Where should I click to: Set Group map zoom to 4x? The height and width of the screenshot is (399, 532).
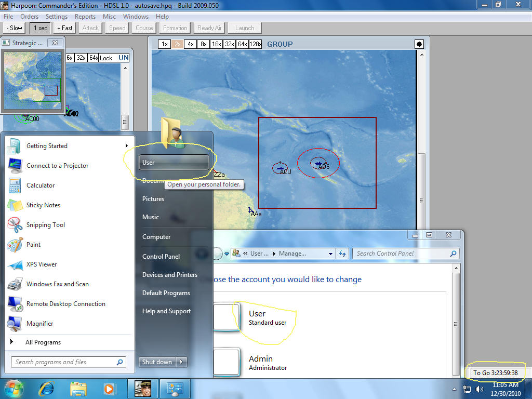[x=190, y=44]
